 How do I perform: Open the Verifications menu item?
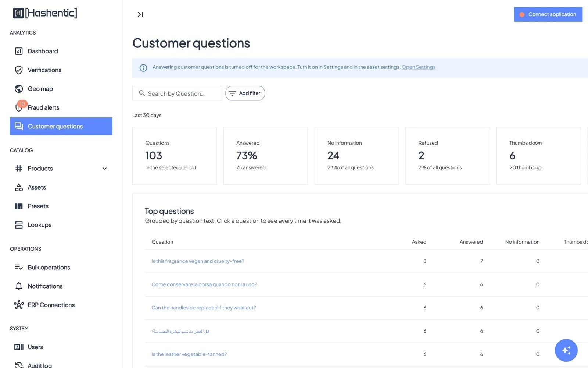tap(61, 70)
